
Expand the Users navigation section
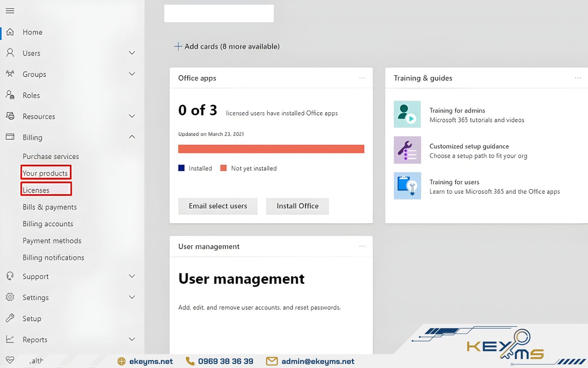tap(132, 53)
